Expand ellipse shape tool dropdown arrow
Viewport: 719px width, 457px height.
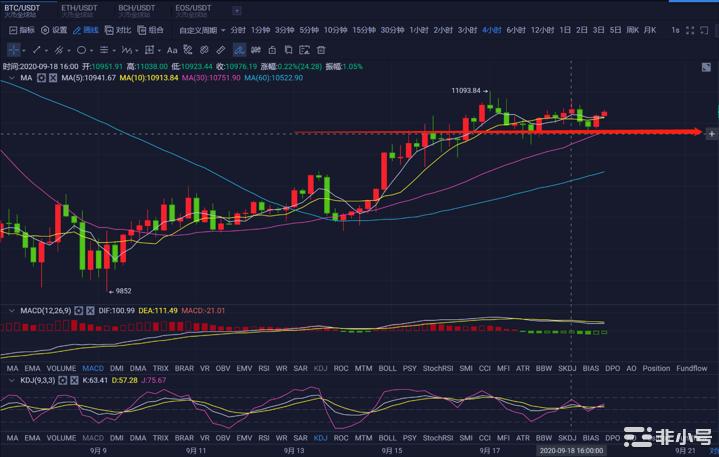pyautogui.click(x=91, y=50)
